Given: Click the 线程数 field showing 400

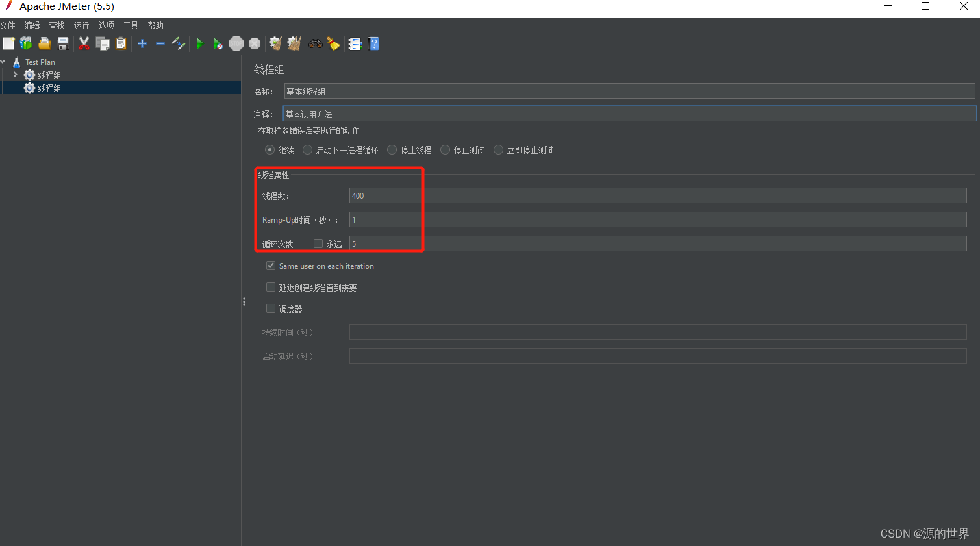Looking at the screenshot, I should 658,195.
